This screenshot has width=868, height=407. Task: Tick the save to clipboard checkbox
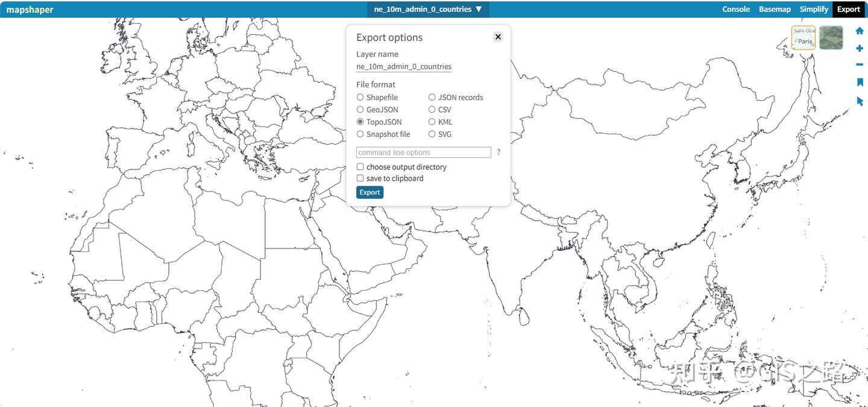(360, 178)
